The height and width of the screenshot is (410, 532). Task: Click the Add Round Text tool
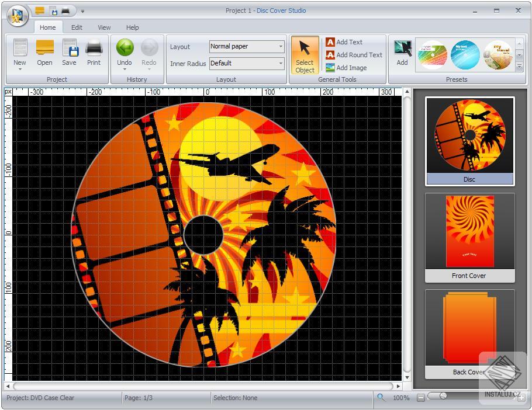pyautogui.click(x=354, y=55)
